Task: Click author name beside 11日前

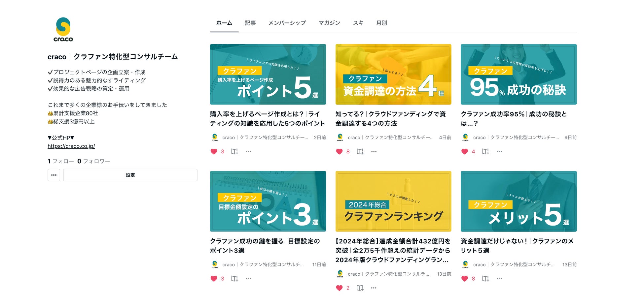Action: point(263,264)
